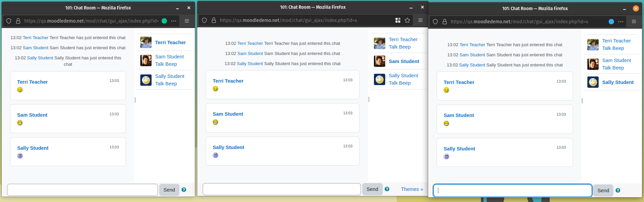This screenshot has height=202, width=644.
Task: Click Sam Student name in left window user list
Action: tap(169, 57)
